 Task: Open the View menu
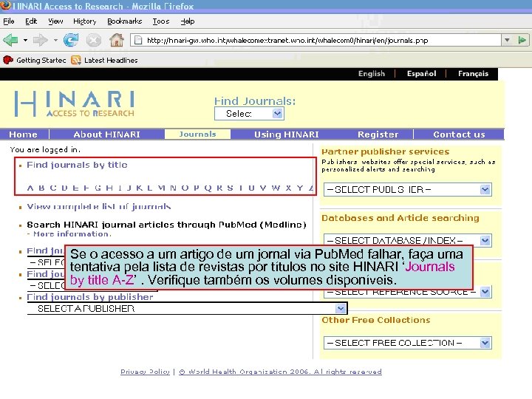point(55,21)
